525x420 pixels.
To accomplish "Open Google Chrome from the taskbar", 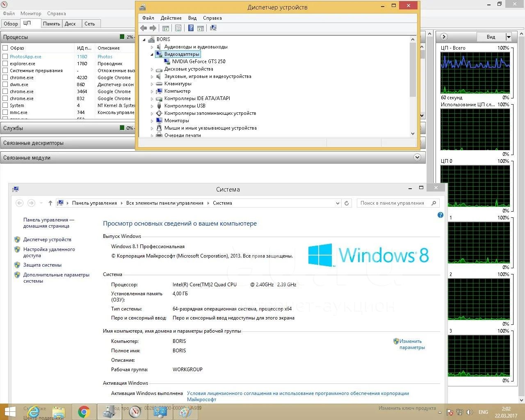I will click(x=84, y=412).
